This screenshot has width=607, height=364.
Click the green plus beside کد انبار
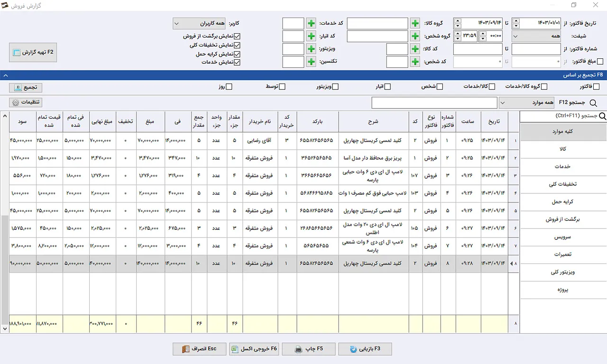[x=311, y=36]
